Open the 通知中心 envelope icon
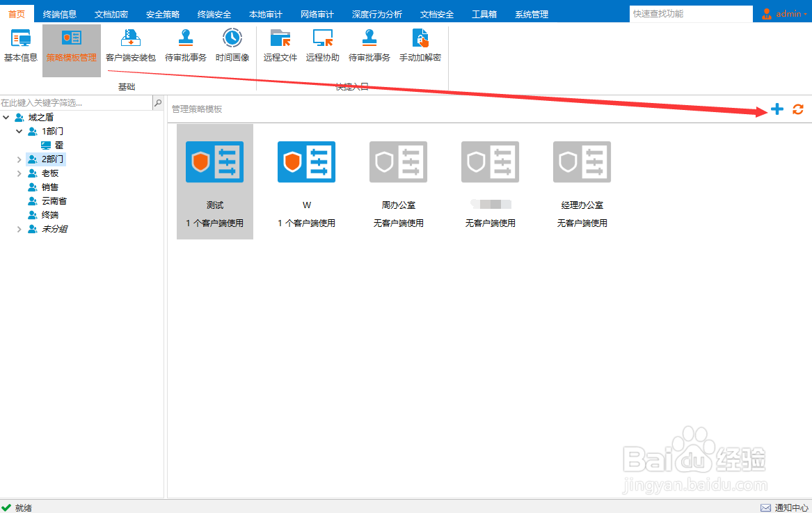 tap(765, 508)
